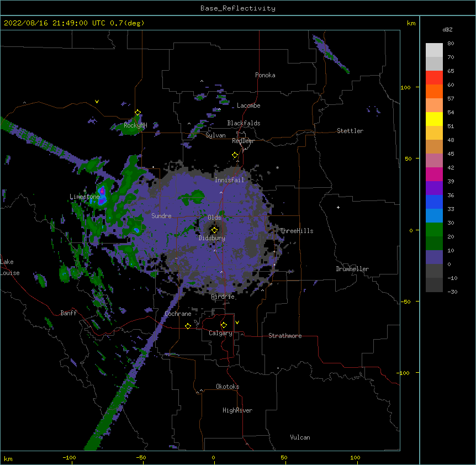The height and width of the screenshot is (465, 476).
Task: Click the yellow diamond marker above the Calgary label
Action: click(224, 325)
